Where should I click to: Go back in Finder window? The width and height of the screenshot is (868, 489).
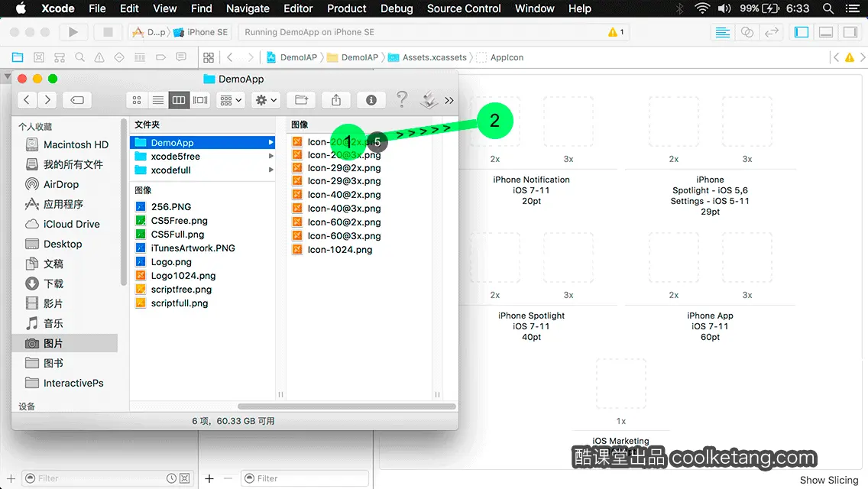(x=27, y=100)
